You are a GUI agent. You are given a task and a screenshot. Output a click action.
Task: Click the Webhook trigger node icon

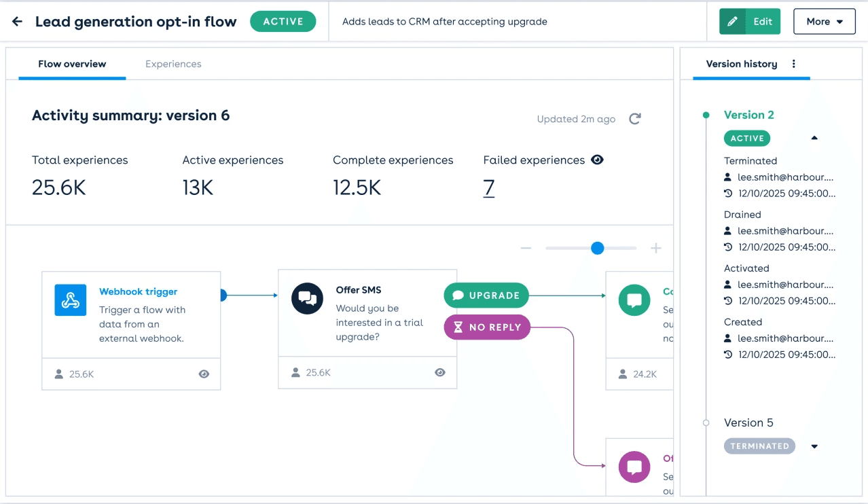71,300
